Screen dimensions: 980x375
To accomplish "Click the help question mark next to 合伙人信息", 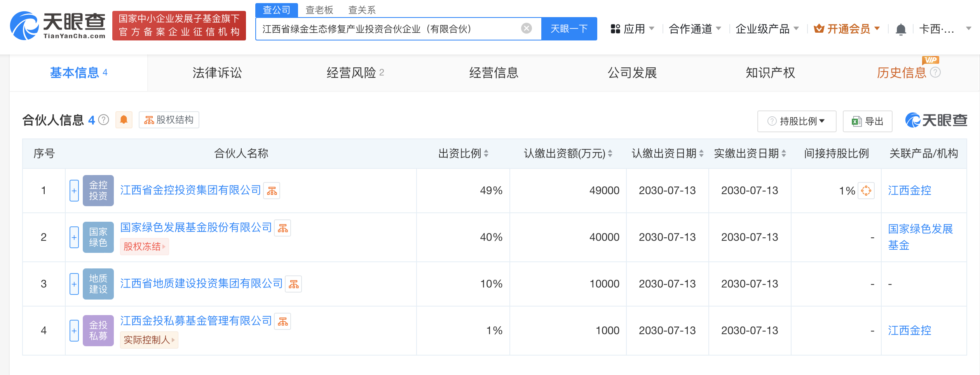I will tap(104, 120).
